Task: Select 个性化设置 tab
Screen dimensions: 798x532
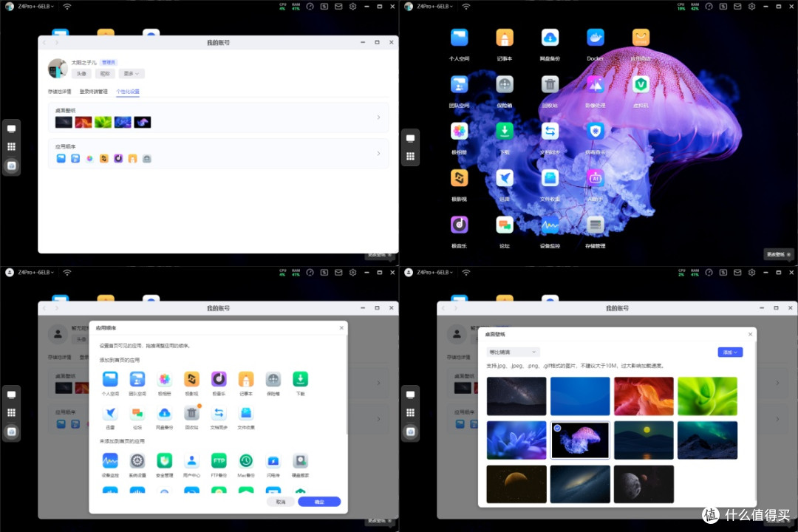Action: click(x=128, y=92)
